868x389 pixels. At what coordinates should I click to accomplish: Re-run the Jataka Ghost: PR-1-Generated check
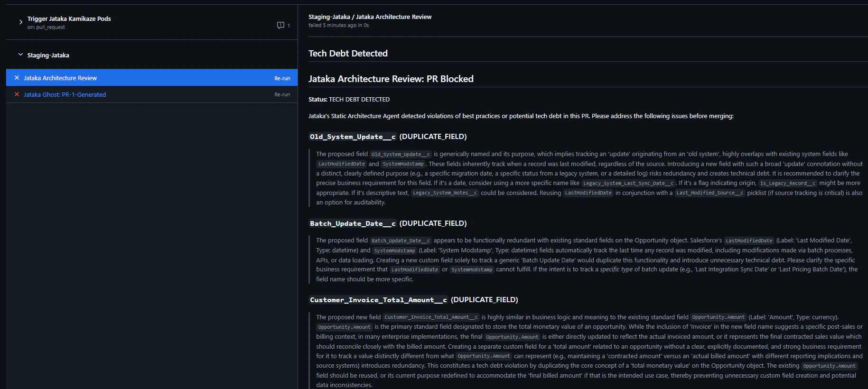282,94
